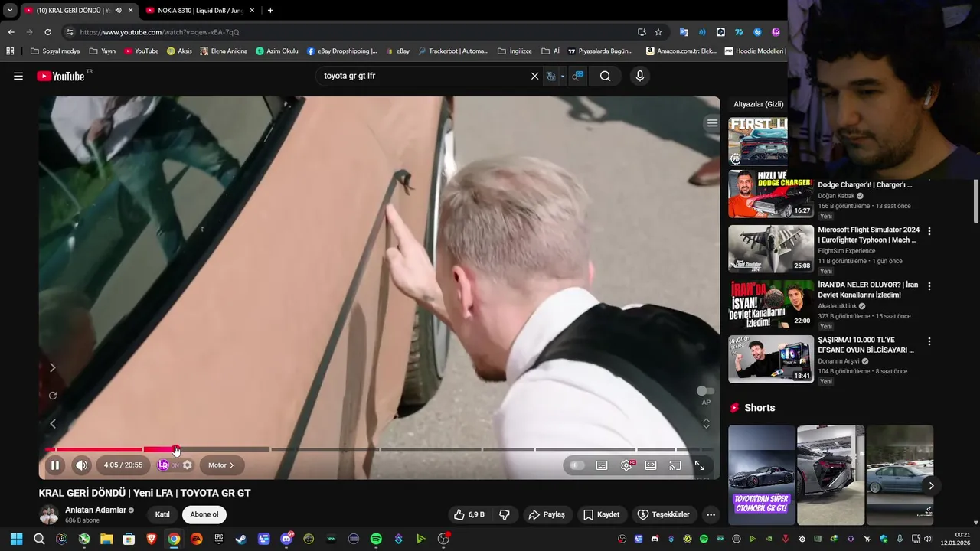Subscribe with Abone ol button
Viewport: 980px width, 551px height.
[204, 514]
